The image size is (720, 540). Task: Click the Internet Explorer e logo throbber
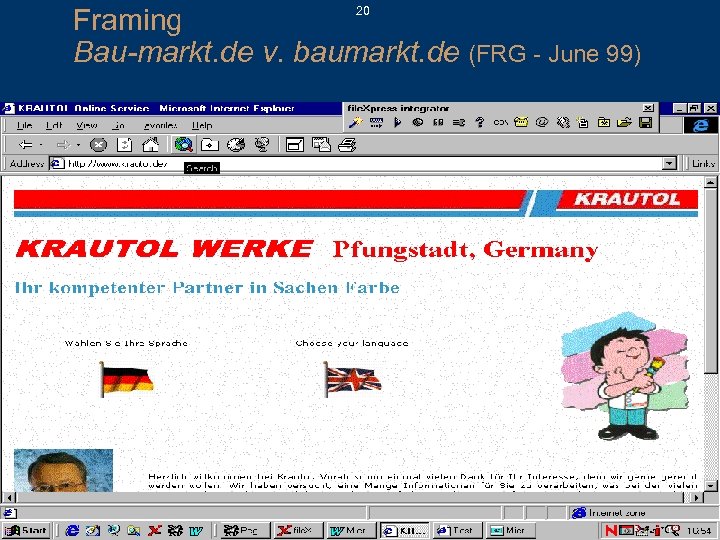pos(700,125)
